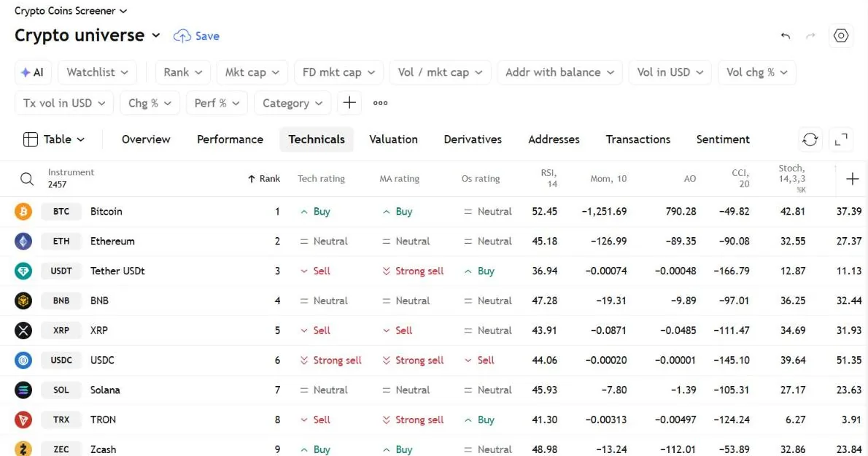
Task: Click the redo arrow icon
Action: pyautogui.click(x=810, y=36)
